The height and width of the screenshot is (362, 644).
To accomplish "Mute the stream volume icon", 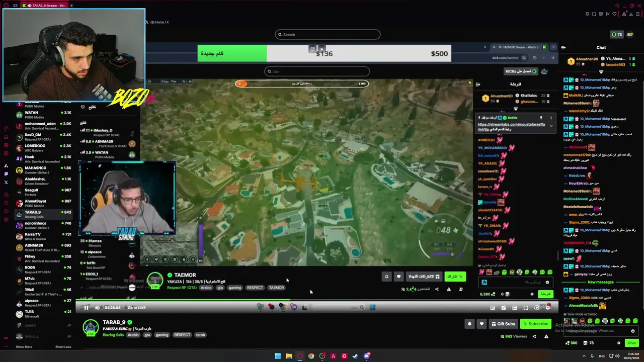I will pos(98,308).
